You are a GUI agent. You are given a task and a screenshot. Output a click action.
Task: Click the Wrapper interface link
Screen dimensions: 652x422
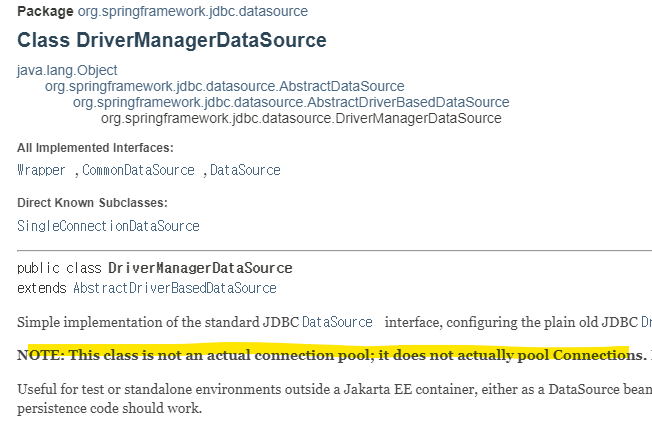[x=41, y=170]
